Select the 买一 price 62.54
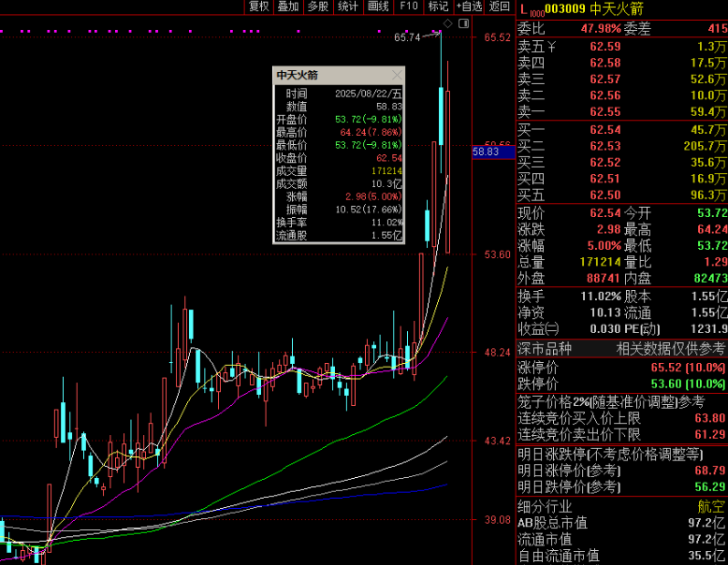This screenshot has width=728, height=565. click(x=605, y=130)
